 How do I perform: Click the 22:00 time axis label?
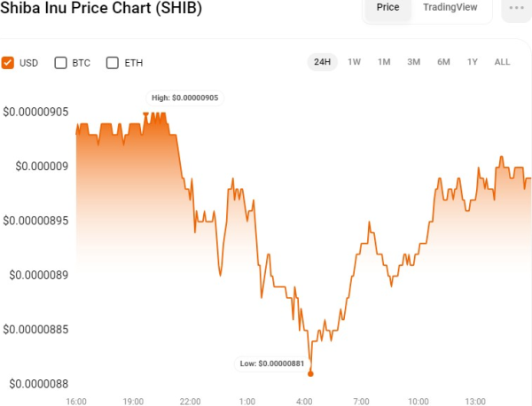click(x=190, y=401)
